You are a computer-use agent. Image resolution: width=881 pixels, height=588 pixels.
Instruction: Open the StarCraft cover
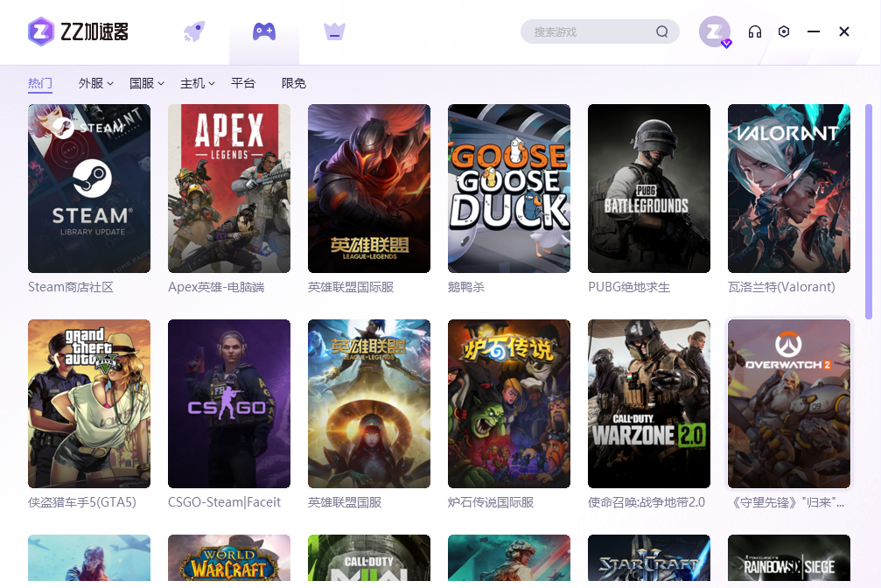649,557
